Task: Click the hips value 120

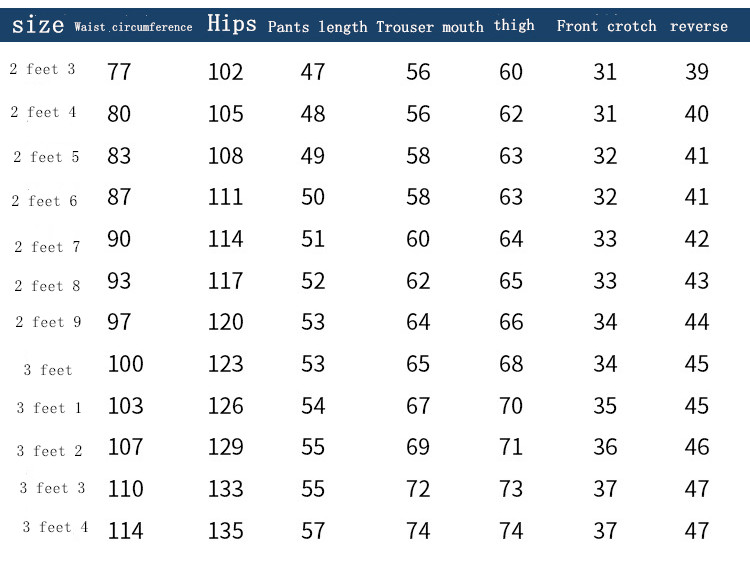Action: click(x=225, y=322)
